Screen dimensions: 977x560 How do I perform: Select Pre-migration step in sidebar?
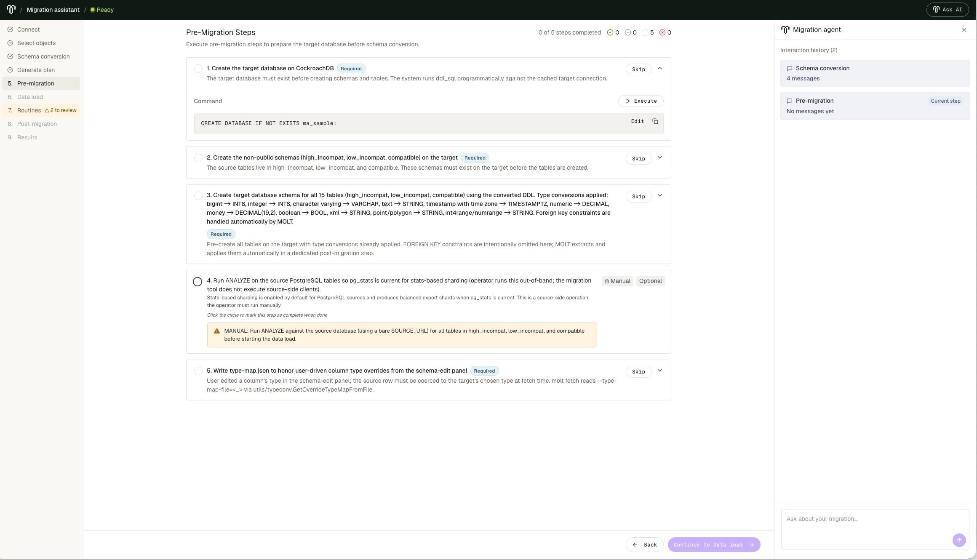(x=41, y=83)
